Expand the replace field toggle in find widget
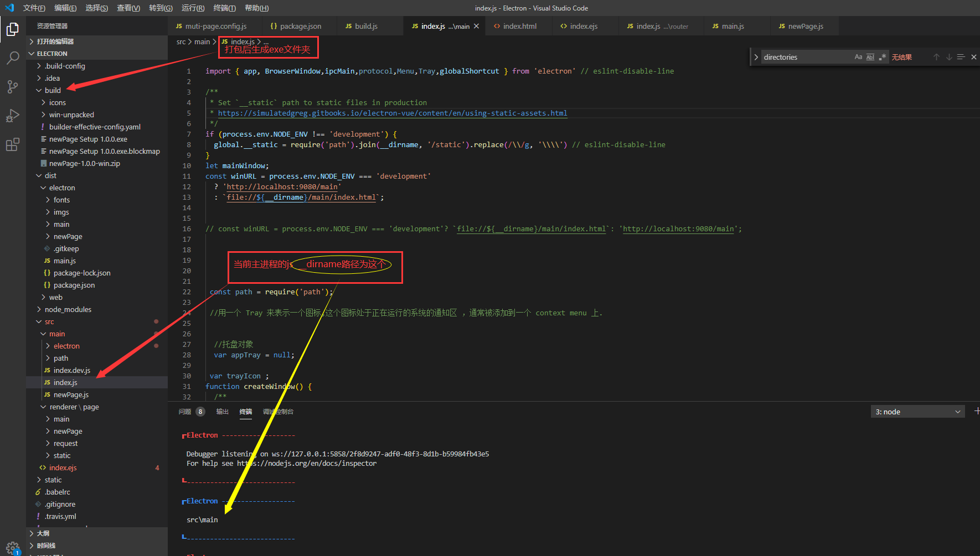This screenshot has width=980, height=556. [756, 57]
